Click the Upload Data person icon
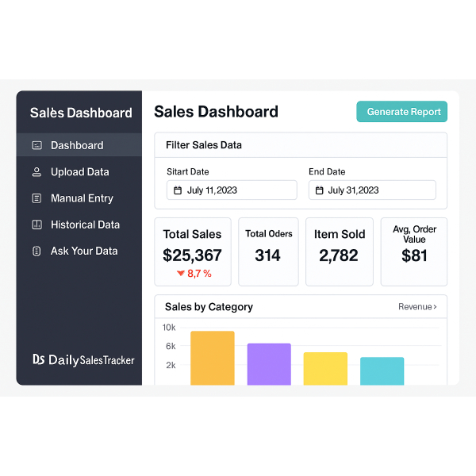The height and width of the screenshot is (476, 476). (36, 172)
